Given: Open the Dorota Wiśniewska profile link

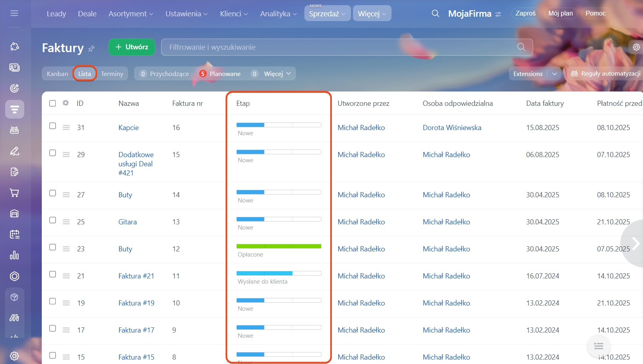Looking at the screenshot, I should point(452,128).
